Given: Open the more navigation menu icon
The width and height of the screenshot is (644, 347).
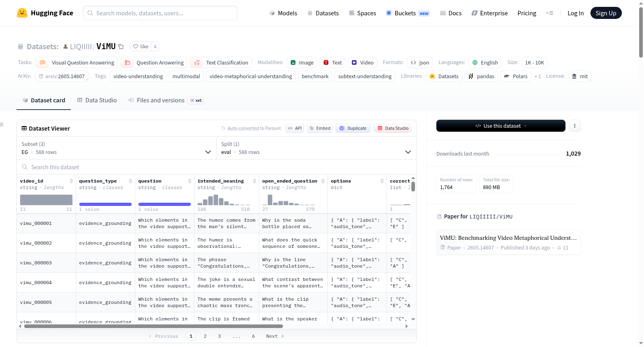Looking at the screenshot, I should tap(549, 13).
